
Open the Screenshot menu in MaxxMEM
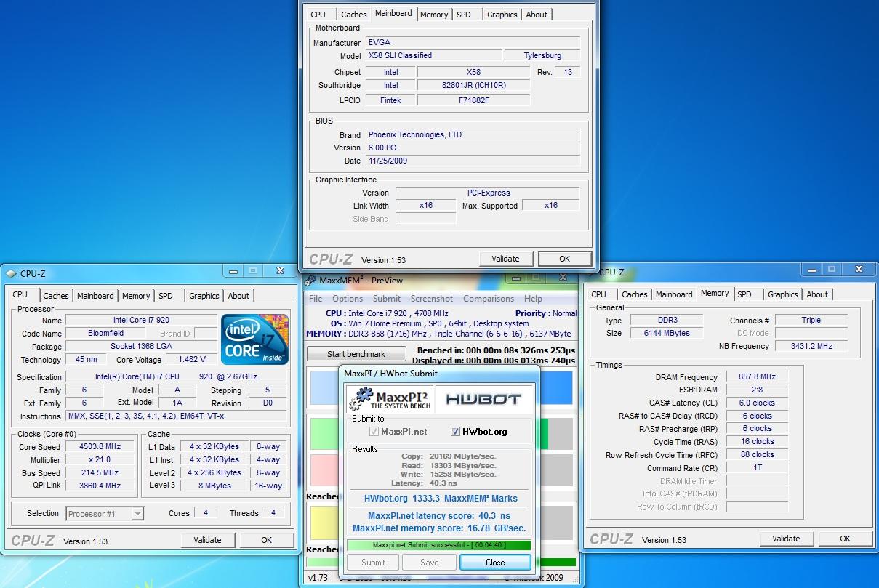432,299
